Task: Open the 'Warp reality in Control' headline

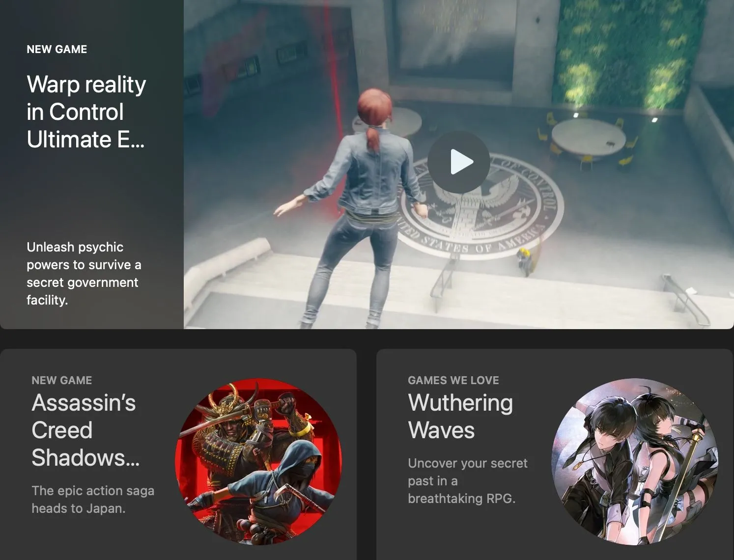Action: point(86,112)
